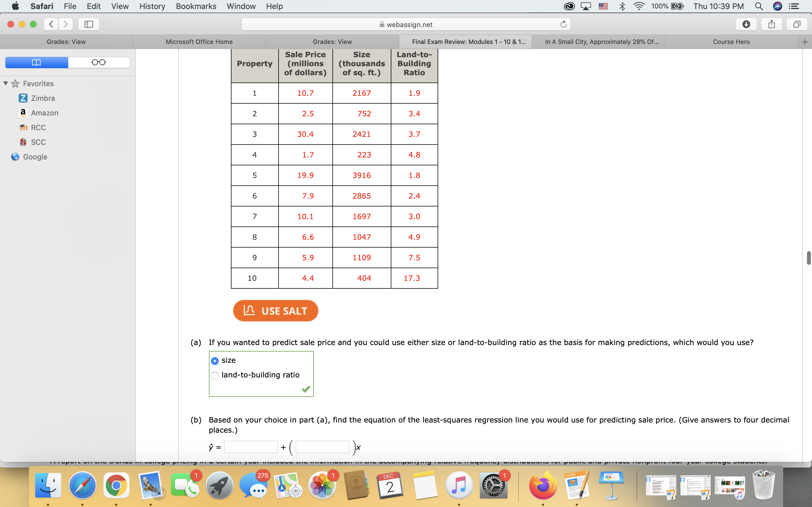Open the Bookmarks menu
Image resolution: width=812 pixels, height=507 pixels.
196,6
